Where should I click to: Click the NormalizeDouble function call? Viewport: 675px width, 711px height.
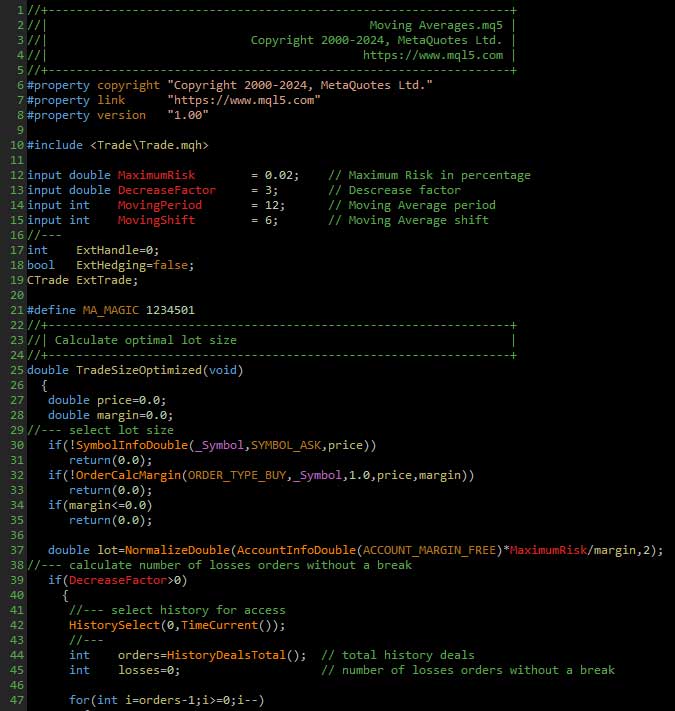tap(152, 550)
